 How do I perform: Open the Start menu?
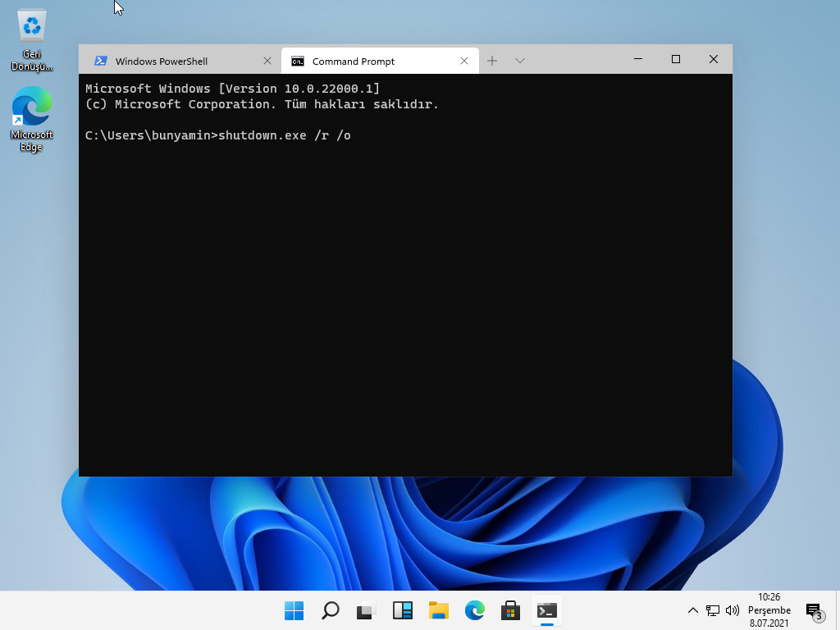pyautogui.click(x=293, y=610)
